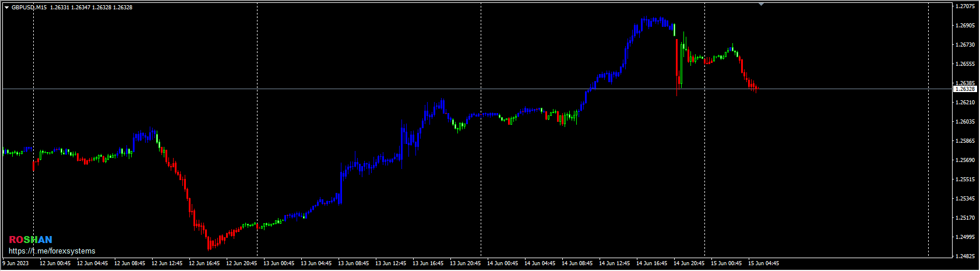980x271 pixels.
Task: Click the 1.25865 price axis label
Action: point(965,141)
